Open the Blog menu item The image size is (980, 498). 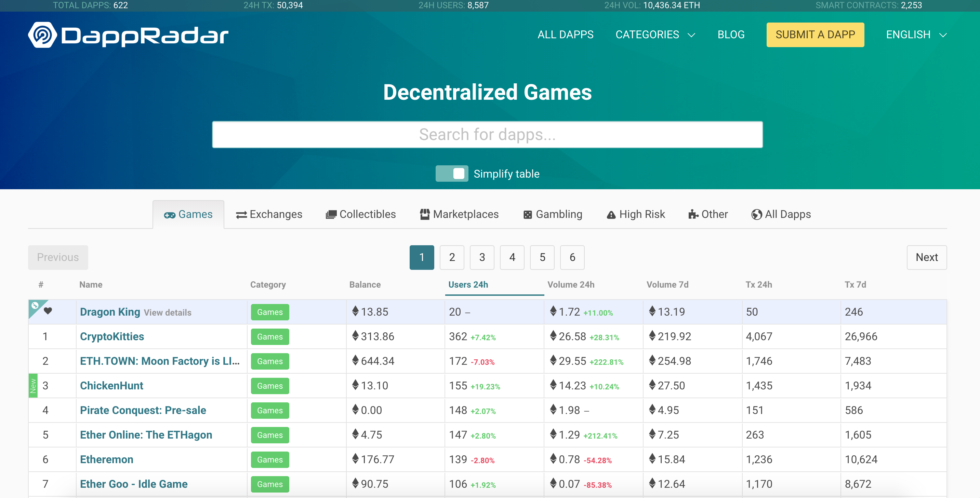[x=731, y=35]
